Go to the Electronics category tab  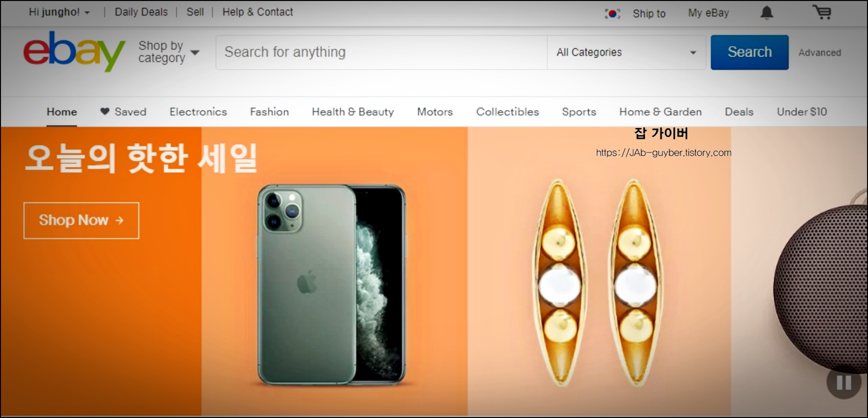[x=198, y=112]
